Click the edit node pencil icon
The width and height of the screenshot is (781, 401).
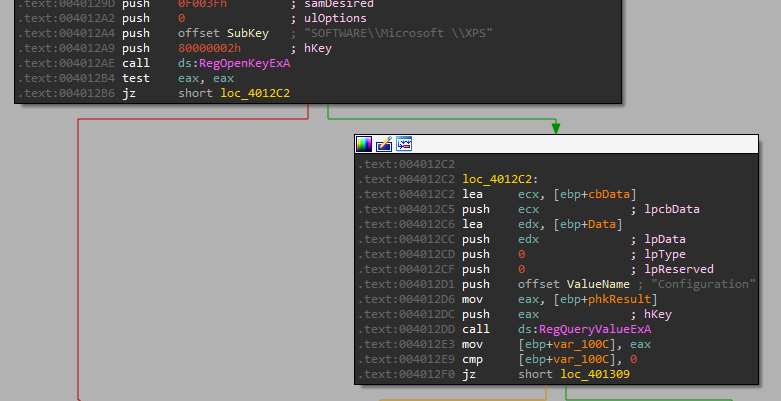click(x=384, y=144)
